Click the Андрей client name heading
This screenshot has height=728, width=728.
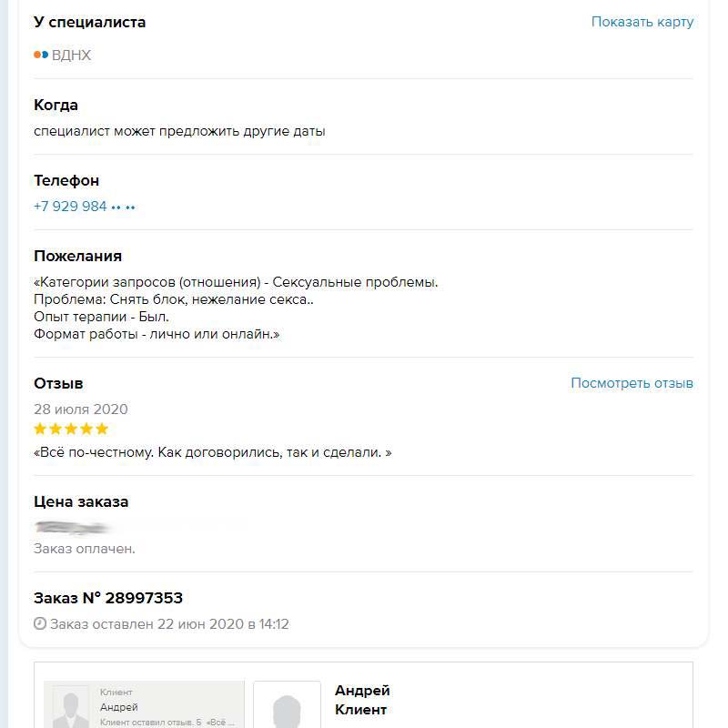[362, 691]
